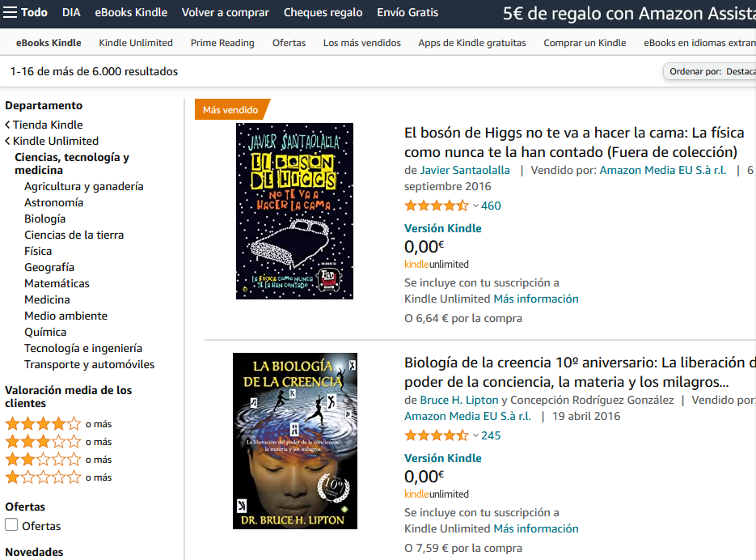Open El bosón de Higgs cover thumbnail
Screen dimensions: 756x560
pos(294,211)
